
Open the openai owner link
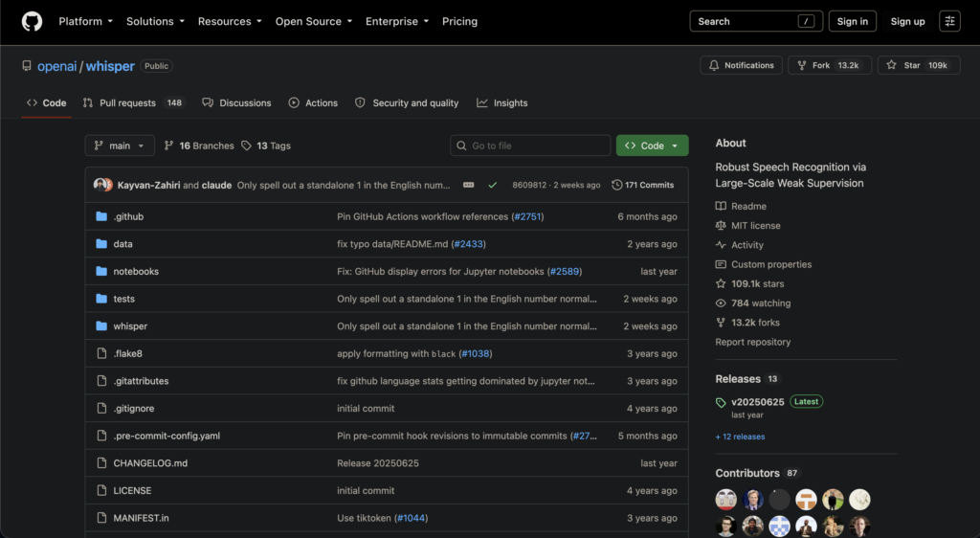[56, 66]
